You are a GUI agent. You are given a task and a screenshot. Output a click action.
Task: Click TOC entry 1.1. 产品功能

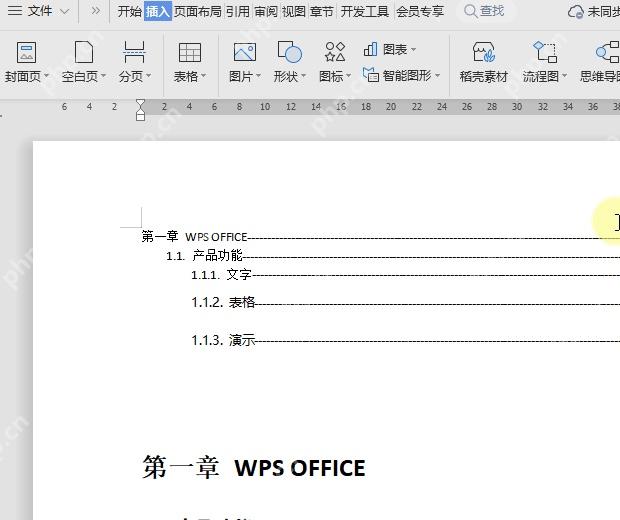click(x=204, y=255)
